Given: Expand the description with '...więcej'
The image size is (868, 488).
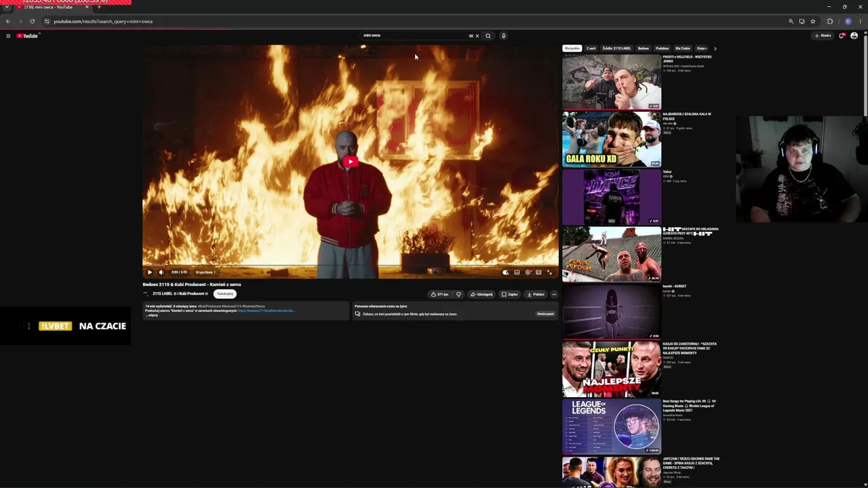Looking at the screenshot, I should pos(151,315).
